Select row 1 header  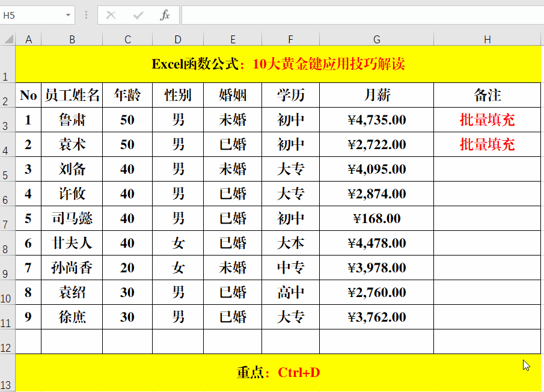coord(7,64)
